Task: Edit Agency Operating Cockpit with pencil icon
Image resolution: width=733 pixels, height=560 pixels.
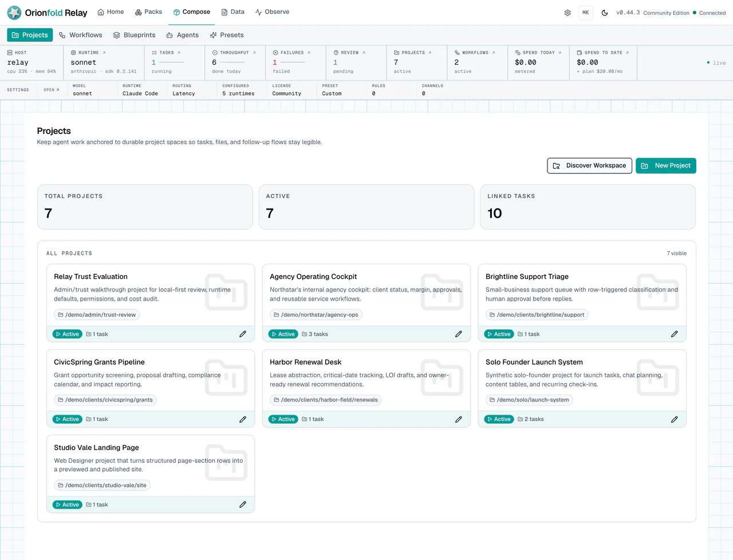Action: point(459,334)
